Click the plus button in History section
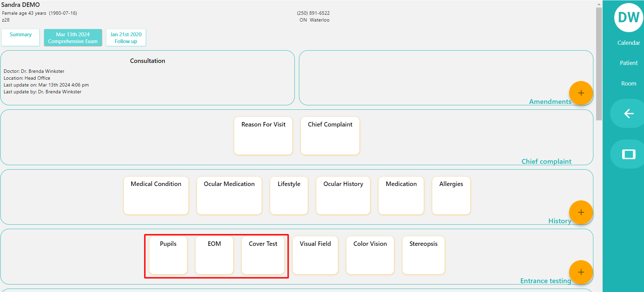 click(x=581, y=212)
